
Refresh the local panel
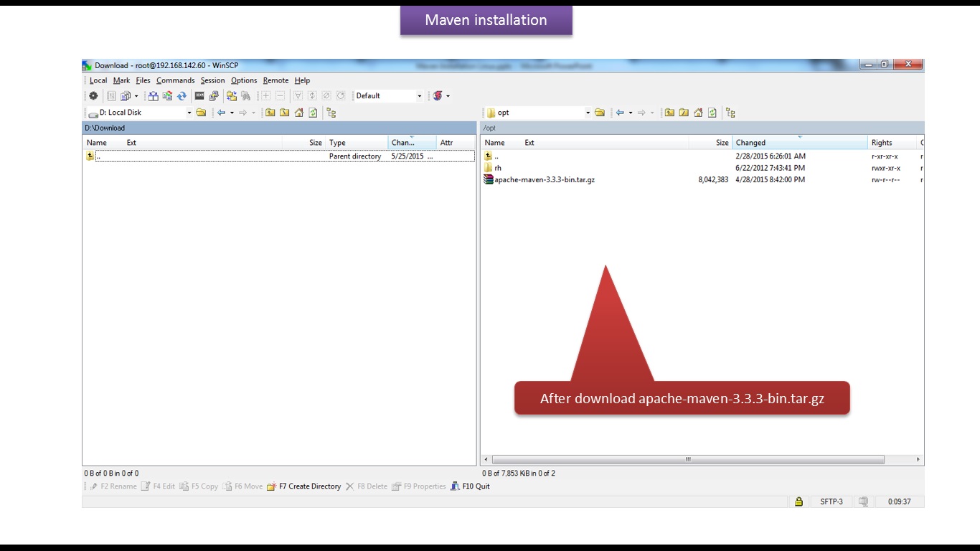(x=314, y=113)
